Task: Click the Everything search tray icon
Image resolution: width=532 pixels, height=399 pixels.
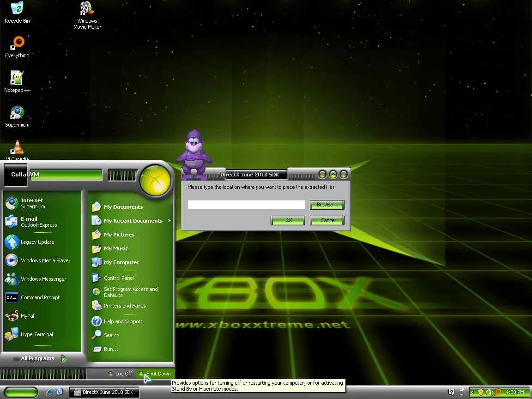Action: coord(498,392)
